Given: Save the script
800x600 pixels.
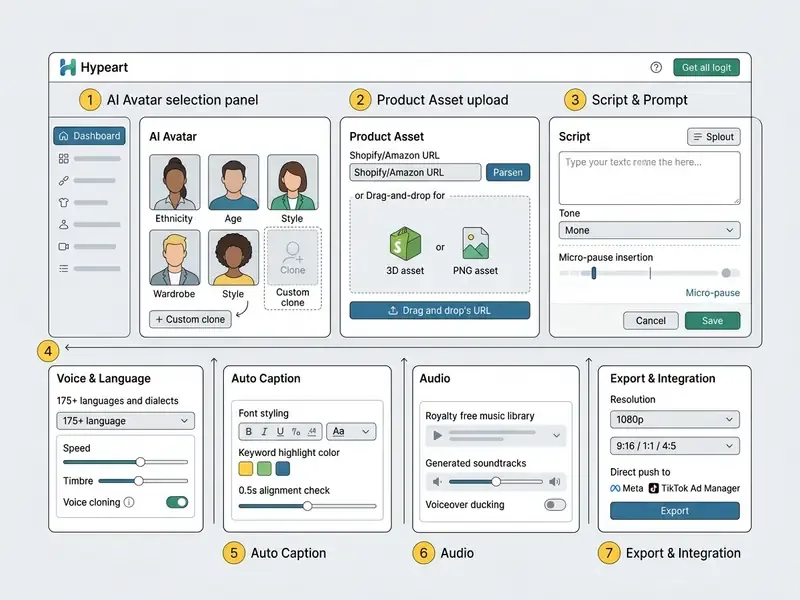Looking at the screenshot, I should (x=712, y=320).
